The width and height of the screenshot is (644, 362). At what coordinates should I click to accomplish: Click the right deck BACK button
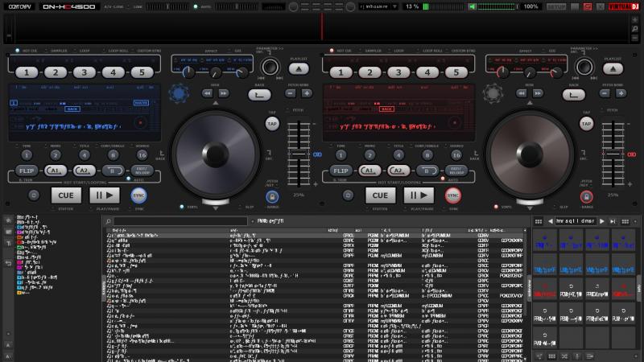(574, 95)
